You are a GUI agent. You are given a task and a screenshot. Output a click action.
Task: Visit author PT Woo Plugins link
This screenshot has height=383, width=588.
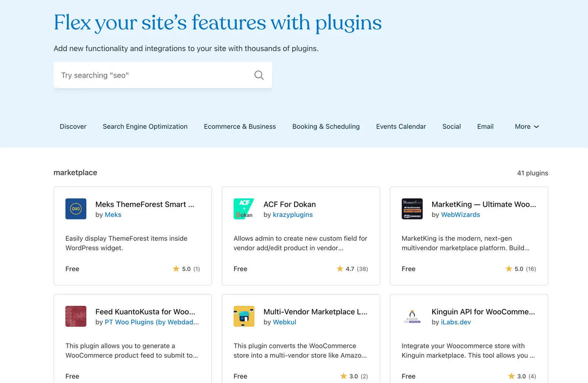(152, 322)
